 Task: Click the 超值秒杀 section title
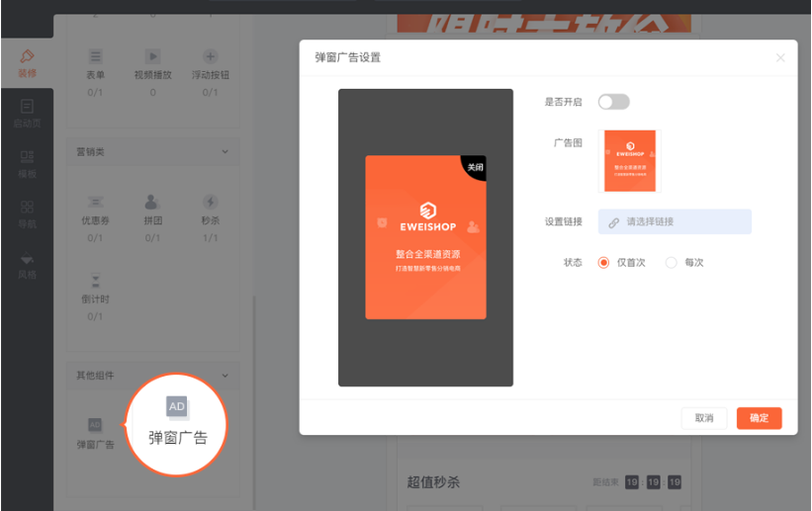pos(433,482)
